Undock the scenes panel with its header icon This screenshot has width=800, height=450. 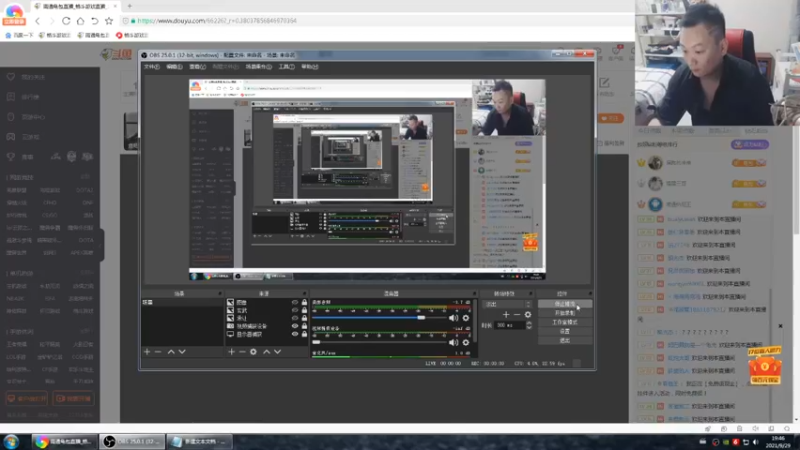click(x=220, y=294)
